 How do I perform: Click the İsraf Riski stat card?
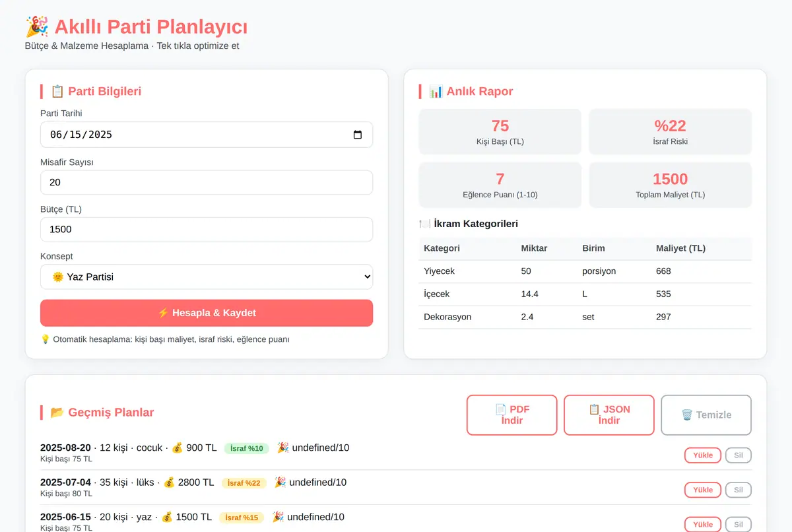pos(671,132)
